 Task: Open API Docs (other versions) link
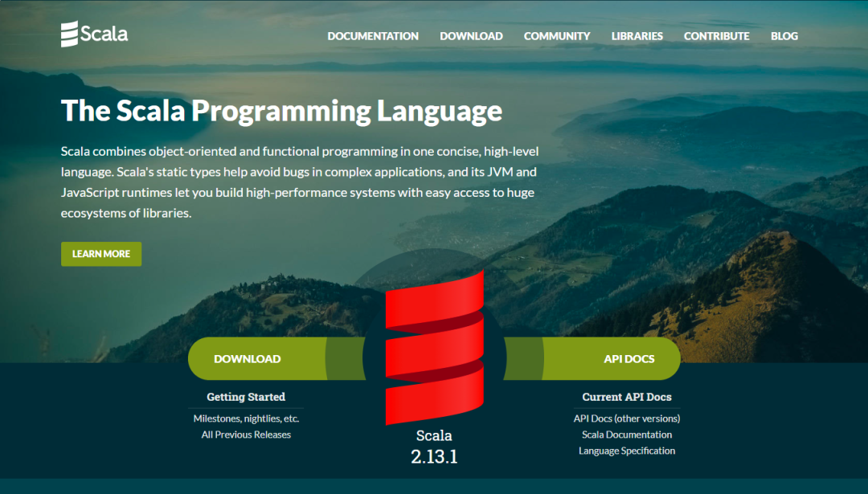pyautogui.click(x=627, y=418)
